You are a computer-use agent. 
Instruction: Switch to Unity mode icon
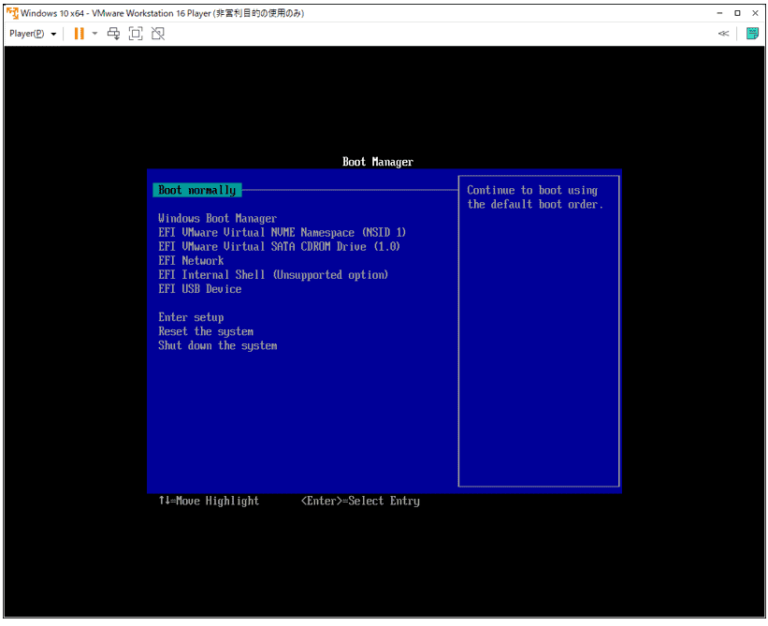pyautogui.click(x=158, y=33)
